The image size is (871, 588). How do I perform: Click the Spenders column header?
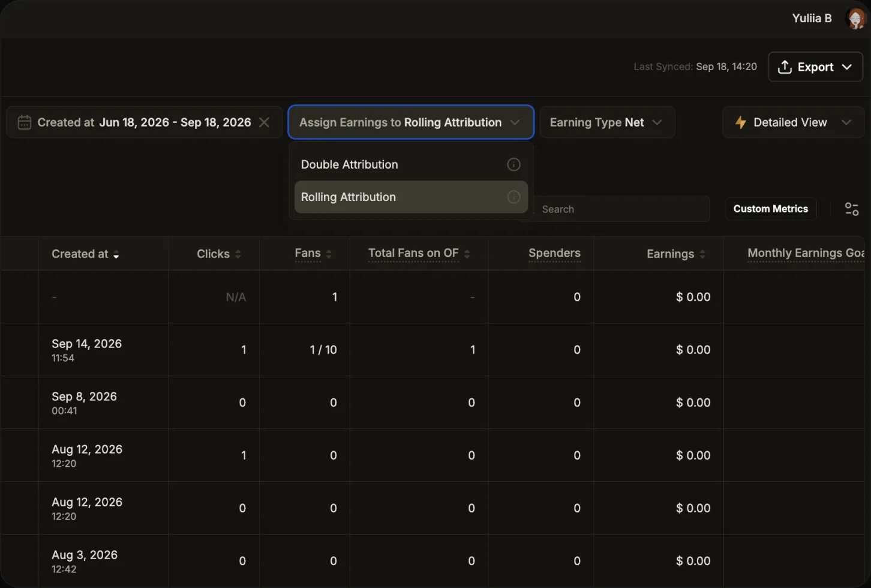(x=554, y=253)
